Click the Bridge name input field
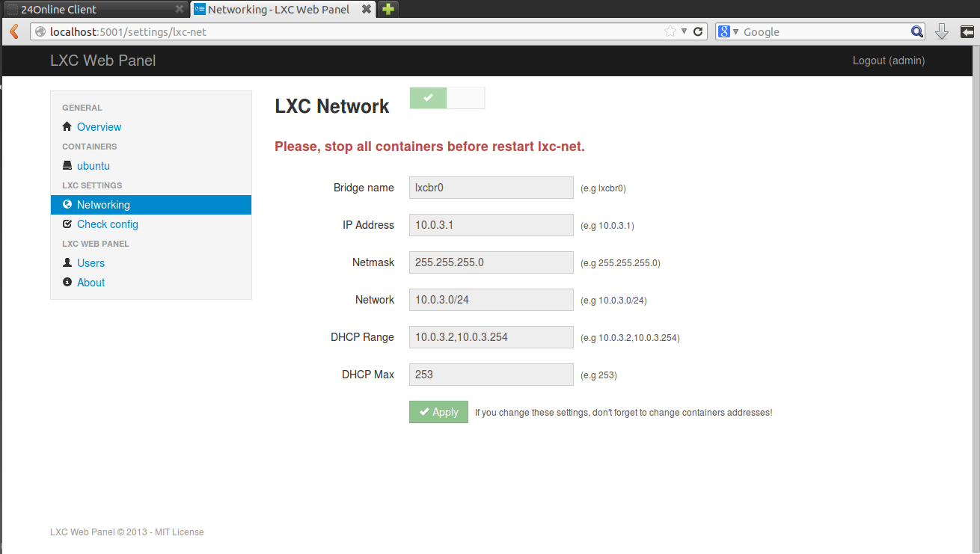This screenshot has width=980, height=554. 491,188
